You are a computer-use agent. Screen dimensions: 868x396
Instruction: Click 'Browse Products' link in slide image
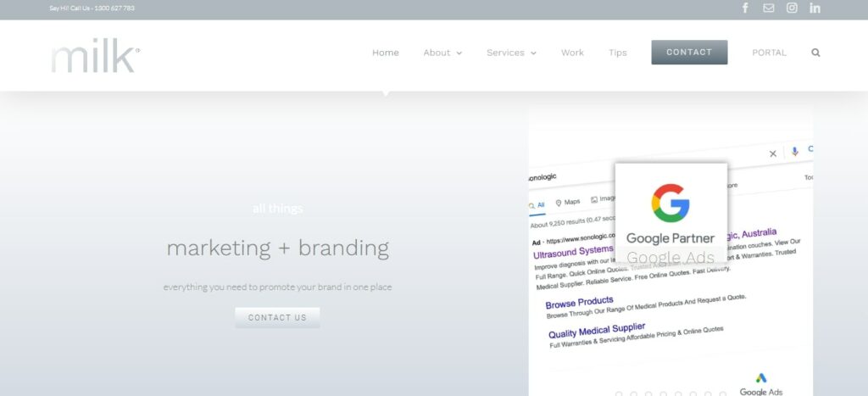tap(579, 303)
